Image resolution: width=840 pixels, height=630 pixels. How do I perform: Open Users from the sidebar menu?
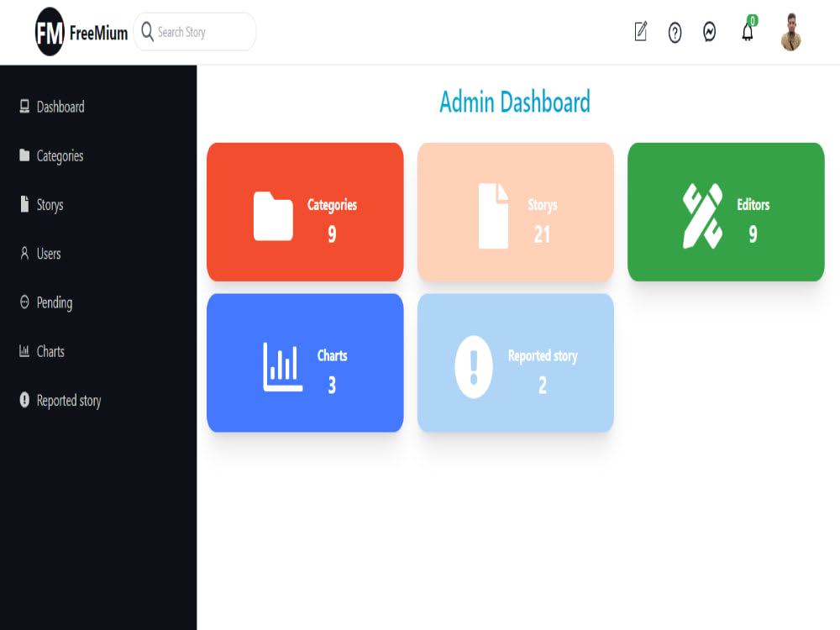(x=49, y=254)
